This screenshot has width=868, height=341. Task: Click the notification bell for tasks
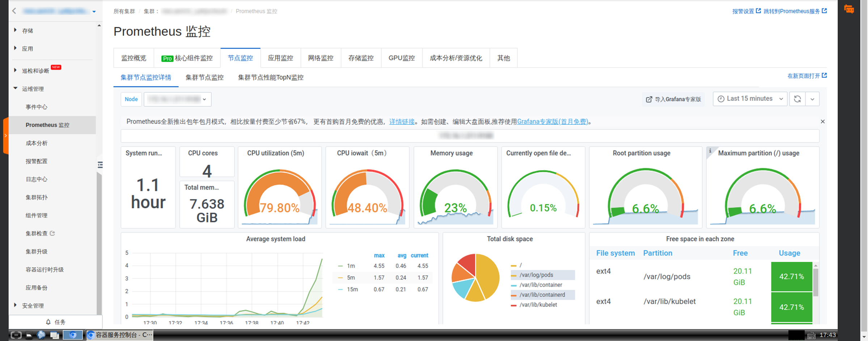(48, 322)
